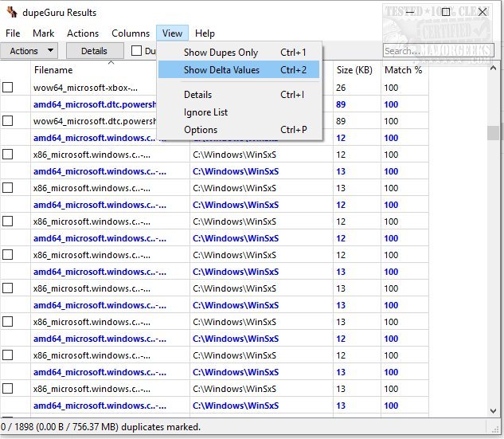Toggle the Dupes Only checkbox in toolbar
This screenshot has height=439, width=504.
point(137,51)
